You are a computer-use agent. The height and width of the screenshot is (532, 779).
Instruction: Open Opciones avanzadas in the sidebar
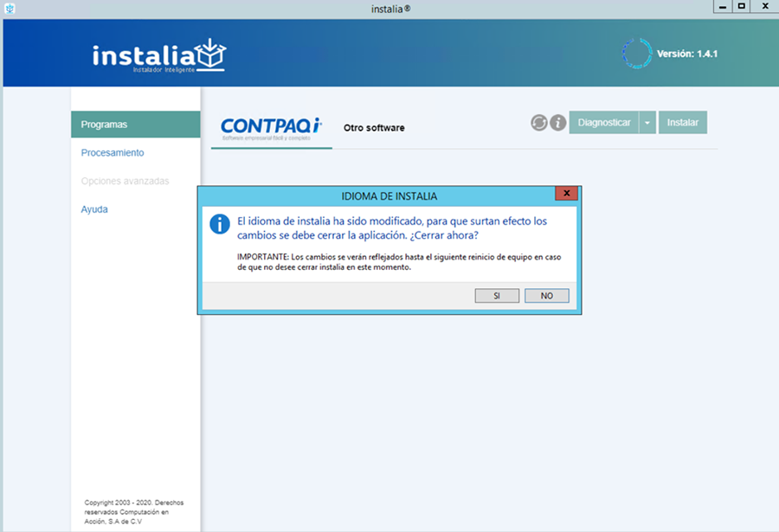(125, 181)
